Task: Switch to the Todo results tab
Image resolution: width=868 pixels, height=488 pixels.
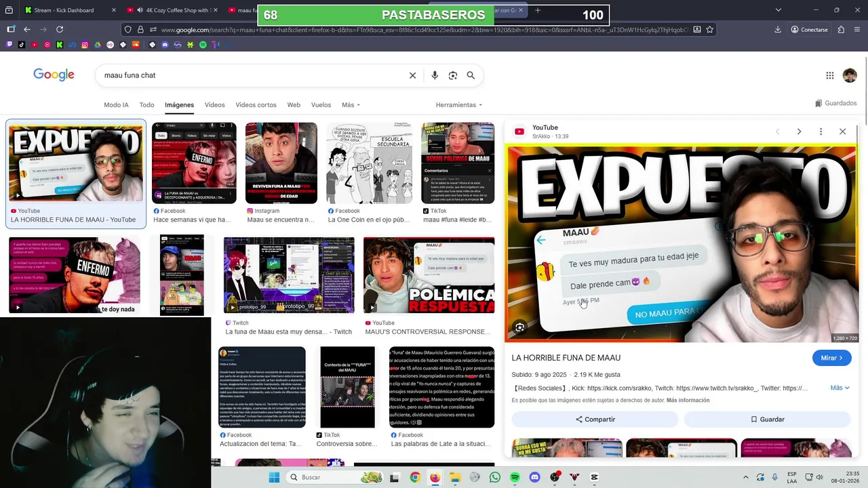Action: tap(146, 105)
